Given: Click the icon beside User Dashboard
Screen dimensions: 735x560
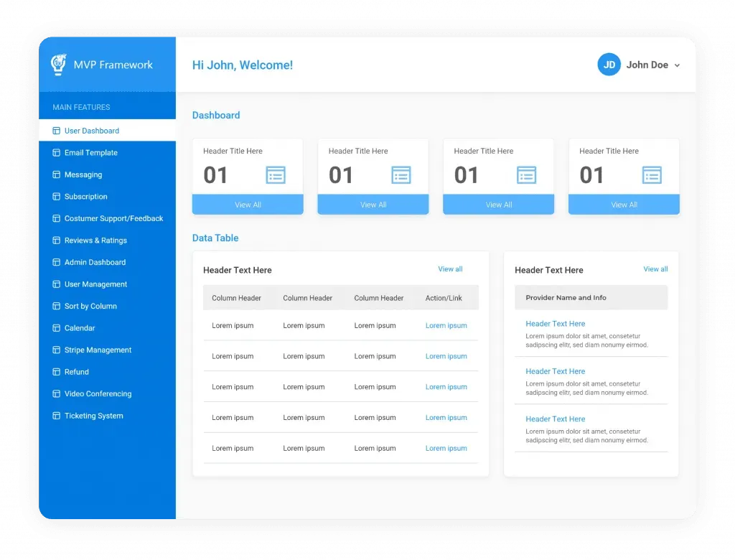Looking at the screenshot, I should pyautogui.click(x=56, y=131).
